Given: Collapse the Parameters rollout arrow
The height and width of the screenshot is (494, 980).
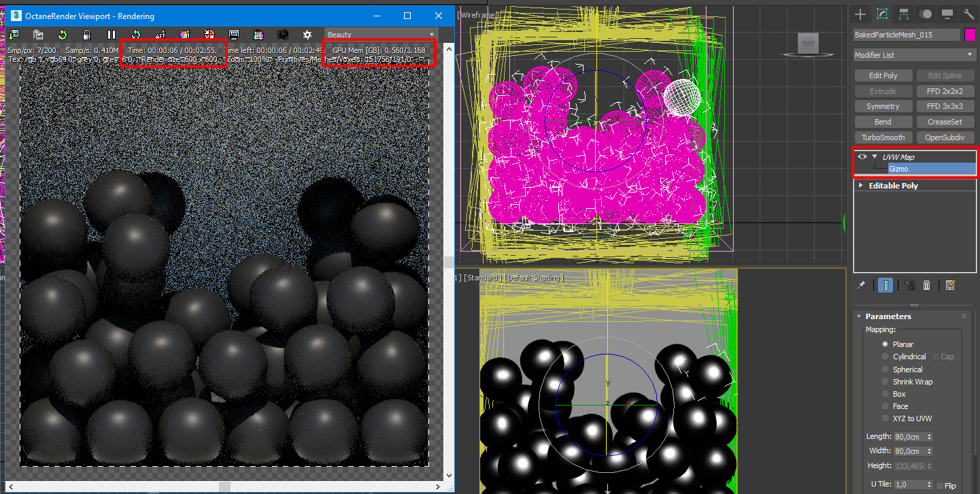Looking at the screenshot, I should click(859, 316).
